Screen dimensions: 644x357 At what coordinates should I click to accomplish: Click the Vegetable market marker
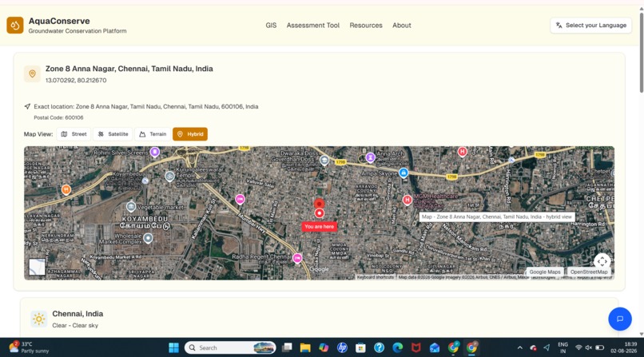pyautogui.click(x=131, y=206)
